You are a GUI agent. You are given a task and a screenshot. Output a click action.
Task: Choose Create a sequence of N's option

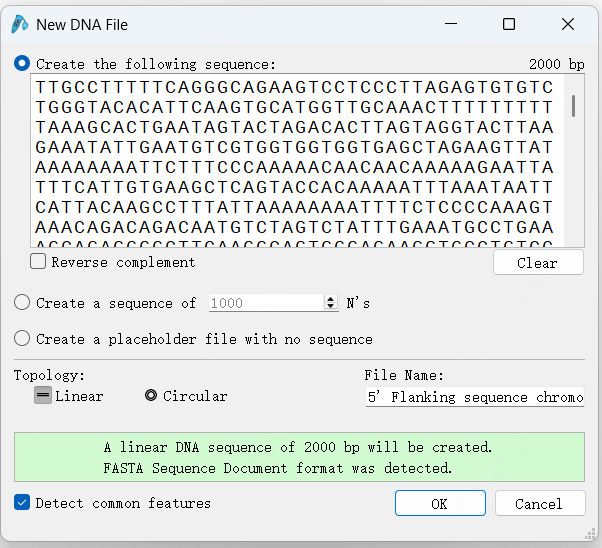(22, 303)
